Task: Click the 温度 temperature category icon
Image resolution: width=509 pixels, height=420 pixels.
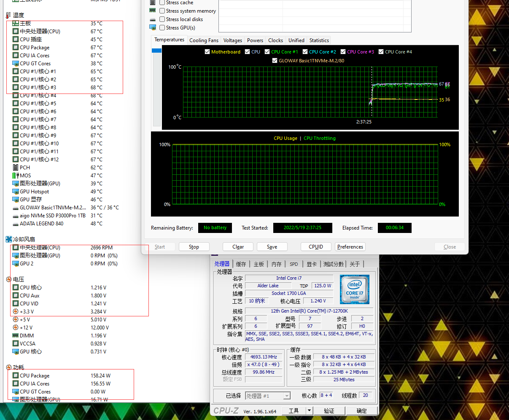Action: [x=8, y=15]
